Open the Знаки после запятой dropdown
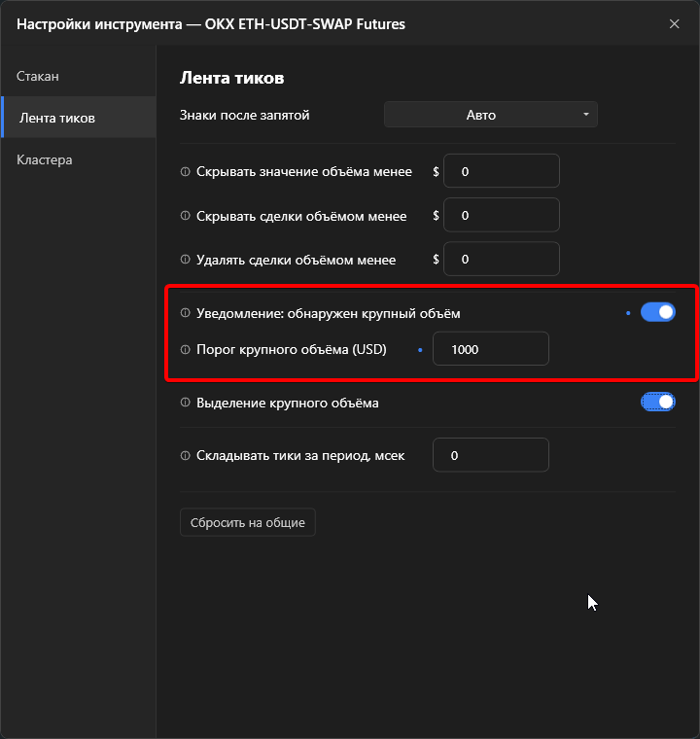 coord(491,115)
